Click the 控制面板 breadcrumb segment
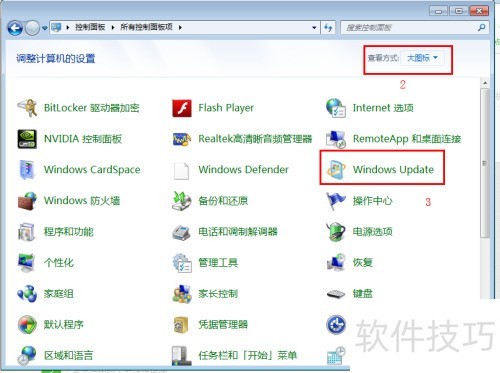500x373 pixels. tap(90, 27)
